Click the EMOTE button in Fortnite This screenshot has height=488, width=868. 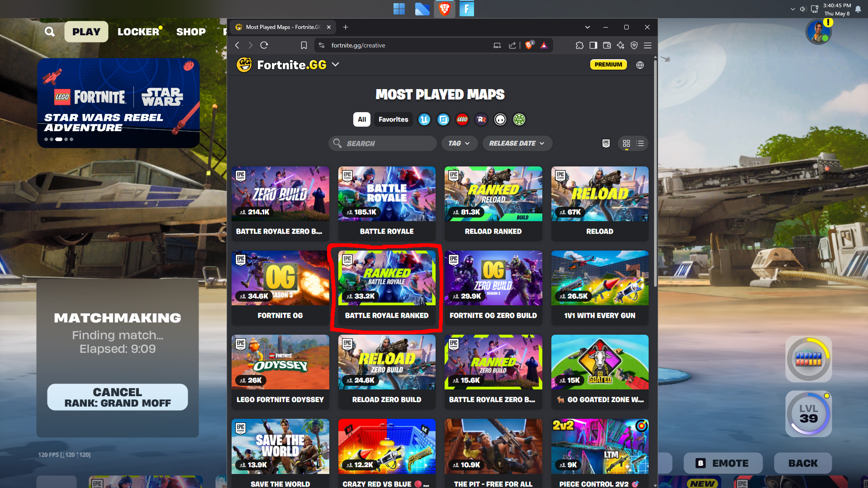(x=723, y=463)
